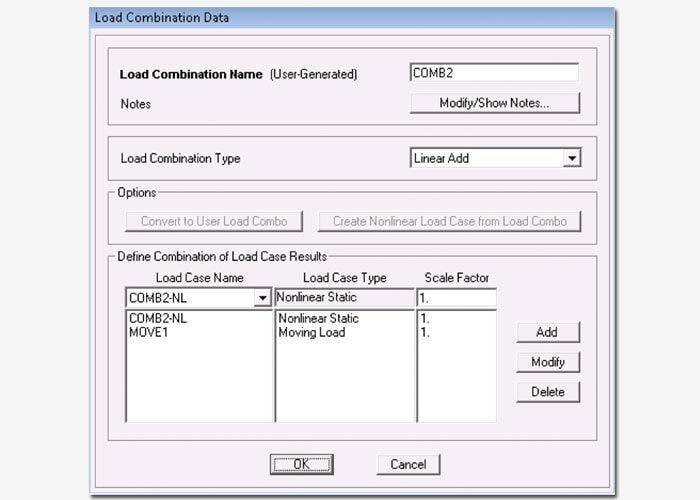
Task: Open the Modify/Show Notes dialog
Action: coord(495,103)
